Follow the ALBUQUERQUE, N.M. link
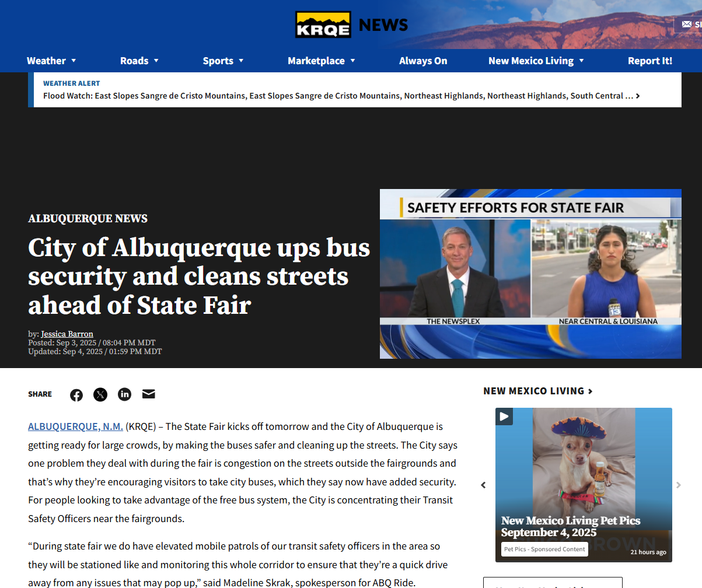 (x=75, y=426)
